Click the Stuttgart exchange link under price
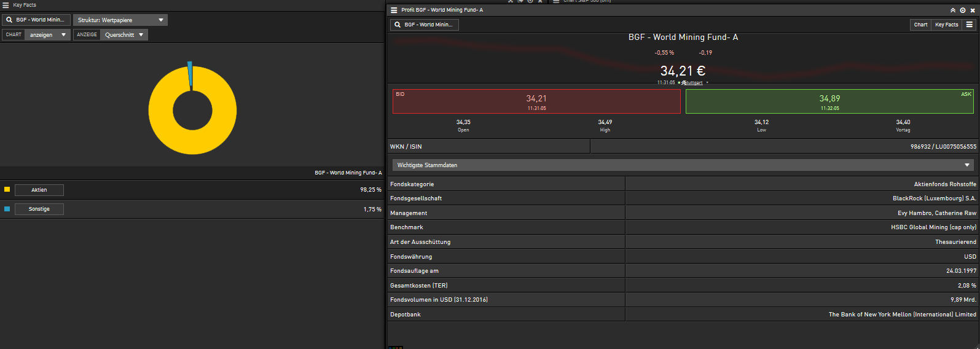This screenshot has height=349, width=980. (694, 83)
